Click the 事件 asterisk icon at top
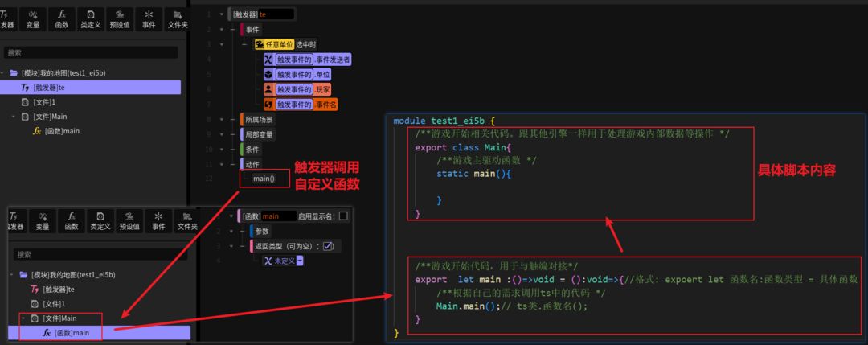The image size is (868, 345). pyautogui.click(x=149, y=19)
